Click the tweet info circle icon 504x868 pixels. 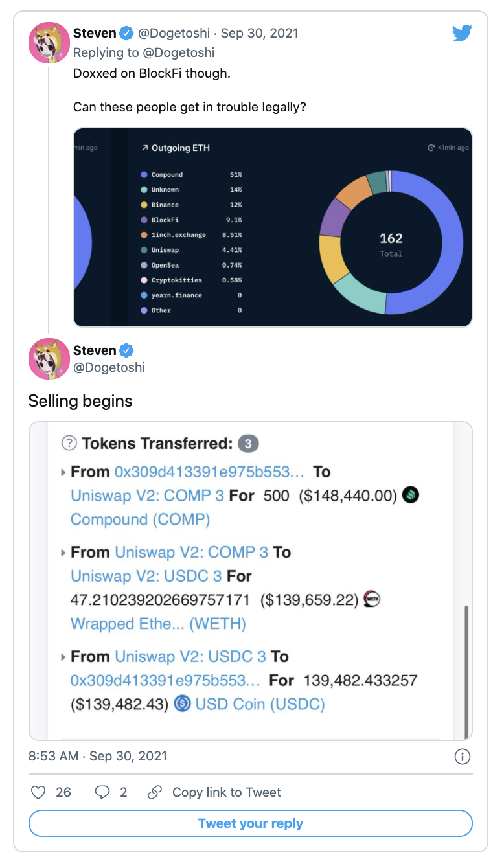(x=462, y=756)
